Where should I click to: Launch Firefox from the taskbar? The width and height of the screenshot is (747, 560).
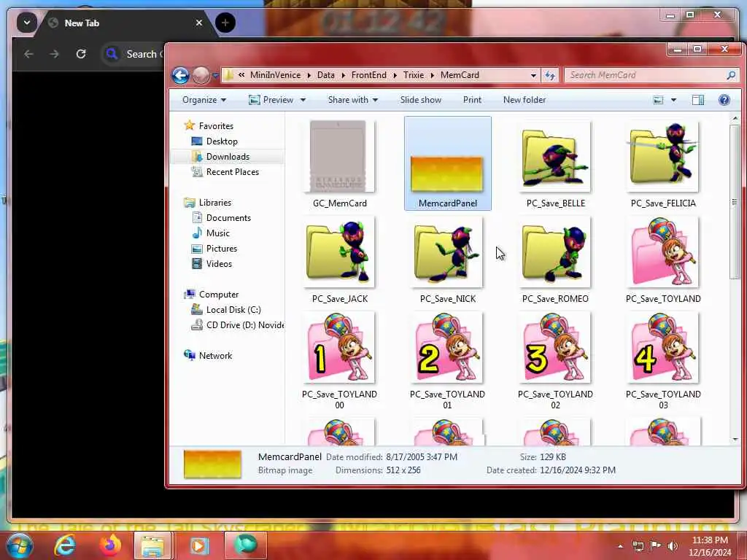(109, 545)
